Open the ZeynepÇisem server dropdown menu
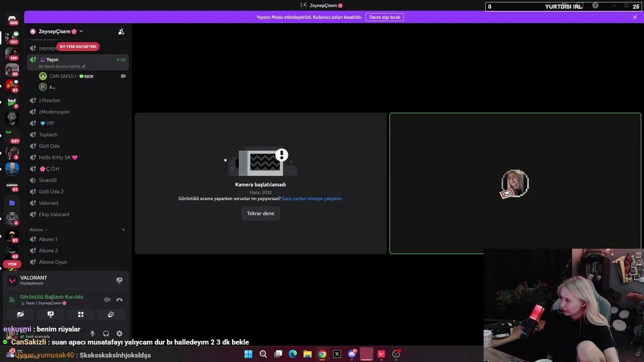Screen dimensions: 644x362 point(56,31)
